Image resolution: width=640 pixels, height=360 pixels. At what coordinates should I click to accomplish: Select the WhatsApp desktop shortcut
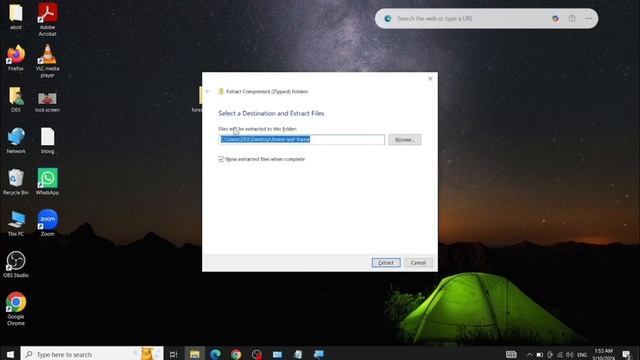(x=47, y=182)
